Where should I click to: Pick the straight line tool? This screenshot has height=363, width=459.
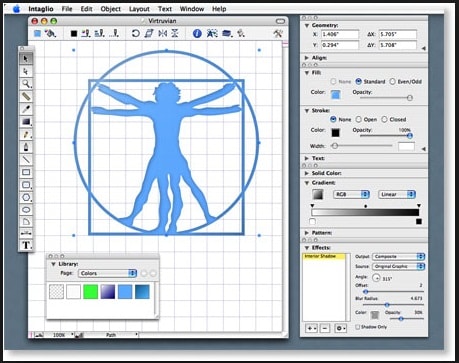pos(26,160)
